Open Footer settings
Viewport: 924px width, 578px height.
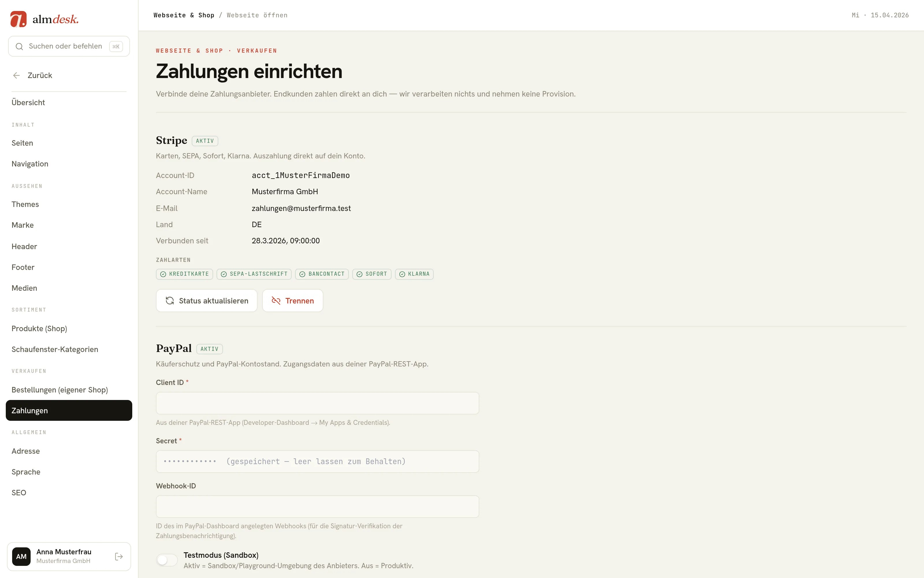point(69,267)
